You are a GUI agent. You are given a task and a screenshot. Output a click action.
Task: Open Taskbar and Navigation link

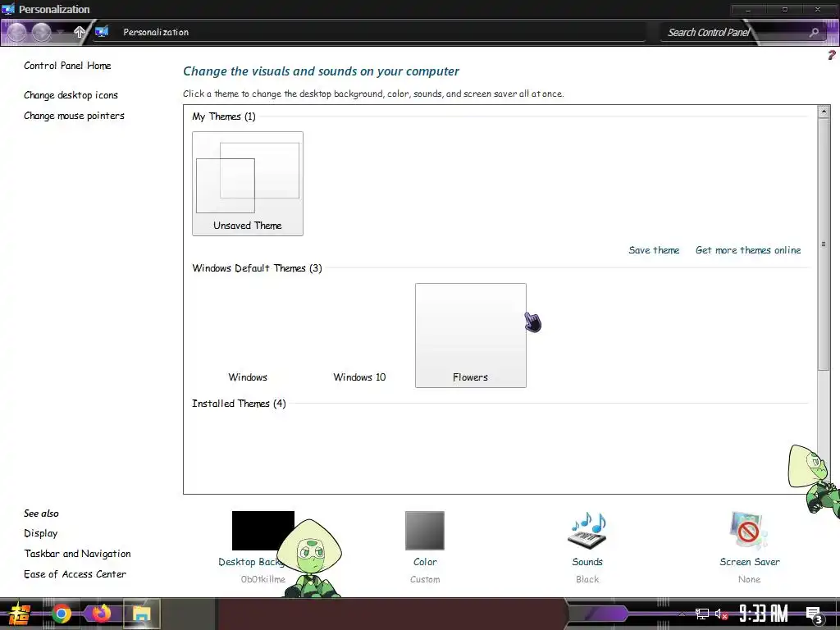[x=77, y=554]
